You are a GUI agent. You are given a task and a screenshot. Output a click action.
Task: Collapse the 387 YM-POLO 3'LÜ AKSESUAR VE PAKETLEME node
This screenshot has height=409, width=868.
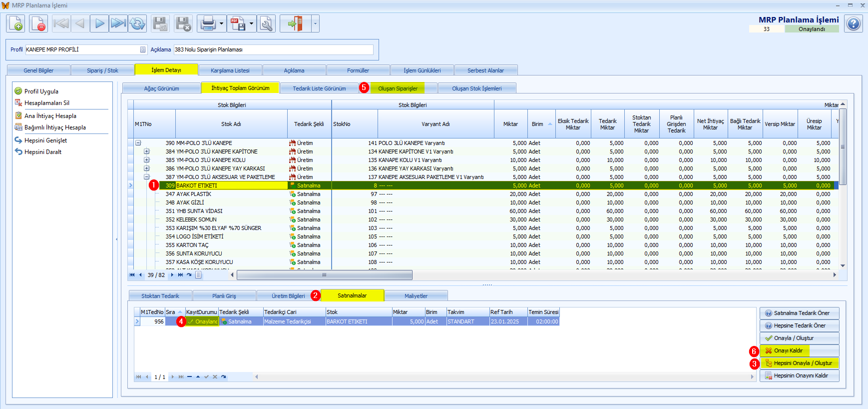coord(147,177)
